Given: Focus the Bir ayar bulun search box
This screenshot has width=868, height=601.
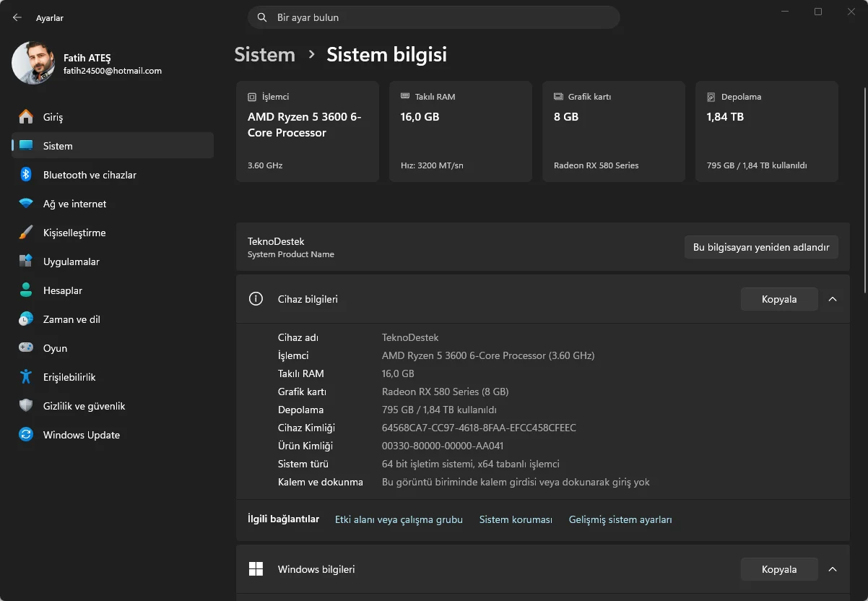Looking at the screenshot, I should [434, 17].
